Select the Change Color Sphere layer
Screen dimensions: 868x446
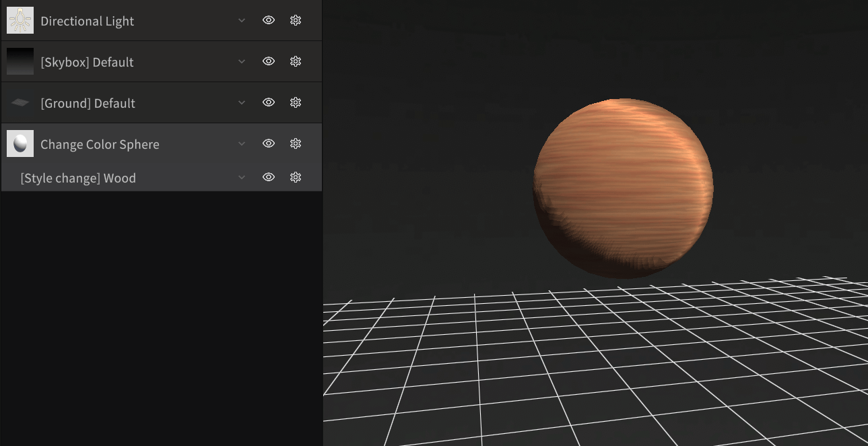click(x=101, y=144)
